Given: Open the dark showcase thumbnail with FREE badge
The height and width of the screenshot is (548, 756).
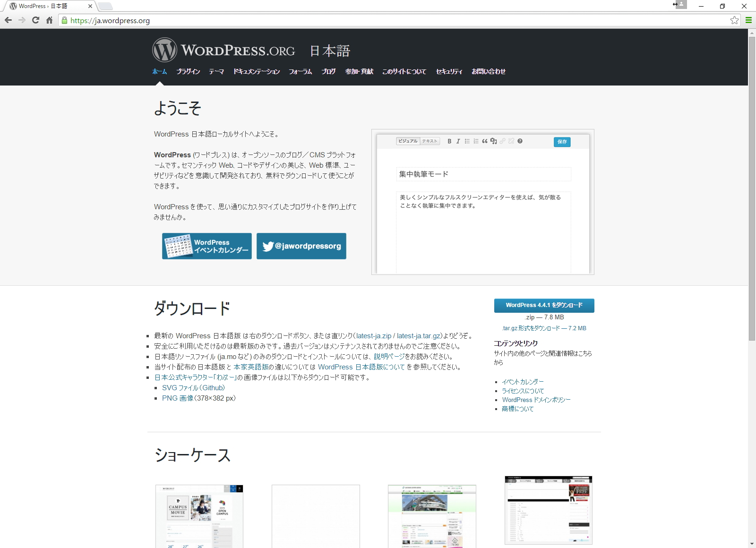Looking at the screenshot, I should point(549,510).
